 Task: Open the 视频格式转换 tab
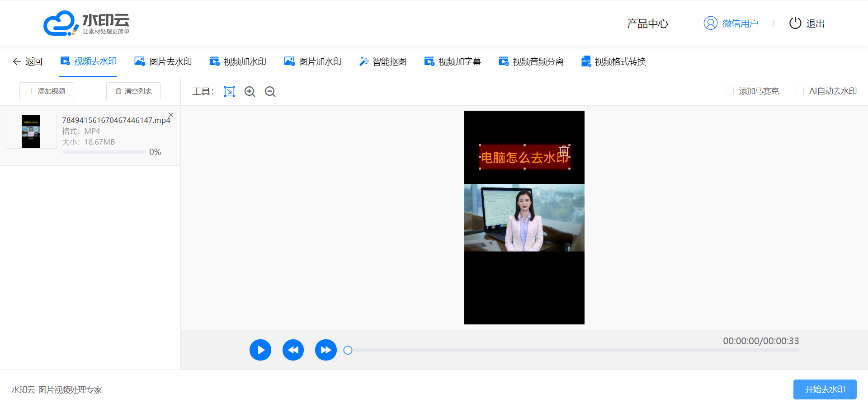point(613,61)
